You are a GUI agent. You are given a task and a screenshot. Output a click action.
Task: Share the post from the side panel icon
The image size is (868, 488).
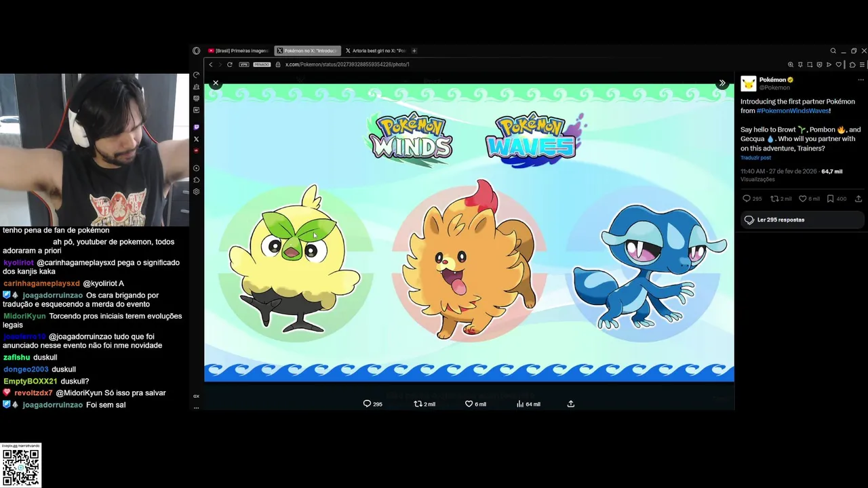[x=859, y=199]
